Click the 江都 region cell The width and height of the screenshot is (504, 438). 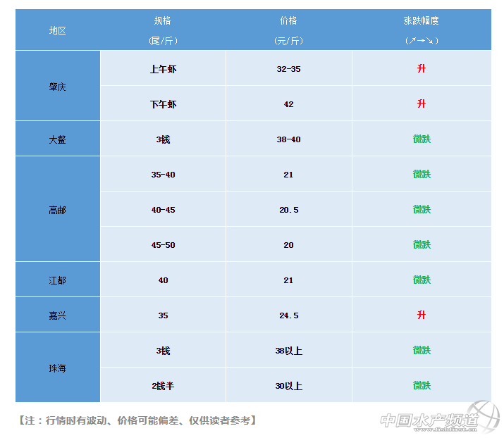(58, 280)
